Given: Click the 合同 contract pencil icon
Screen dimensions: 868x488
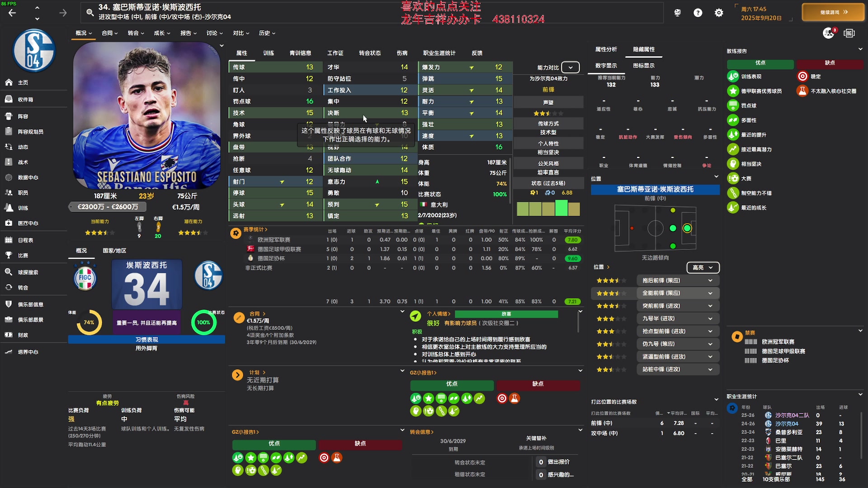Looking at the screenshot, I should point(239,318).
